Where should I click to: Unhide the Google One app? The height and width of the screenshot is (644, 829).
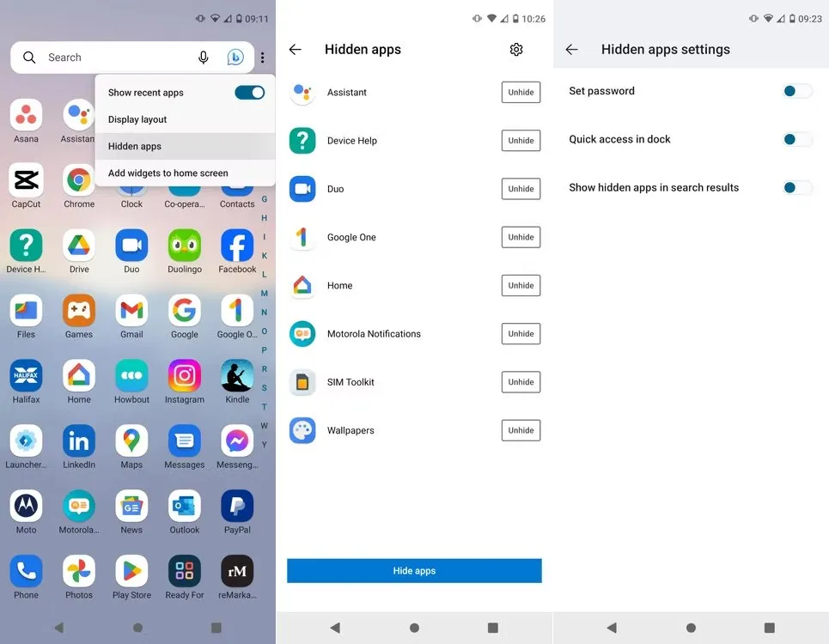tap(521, 237)
